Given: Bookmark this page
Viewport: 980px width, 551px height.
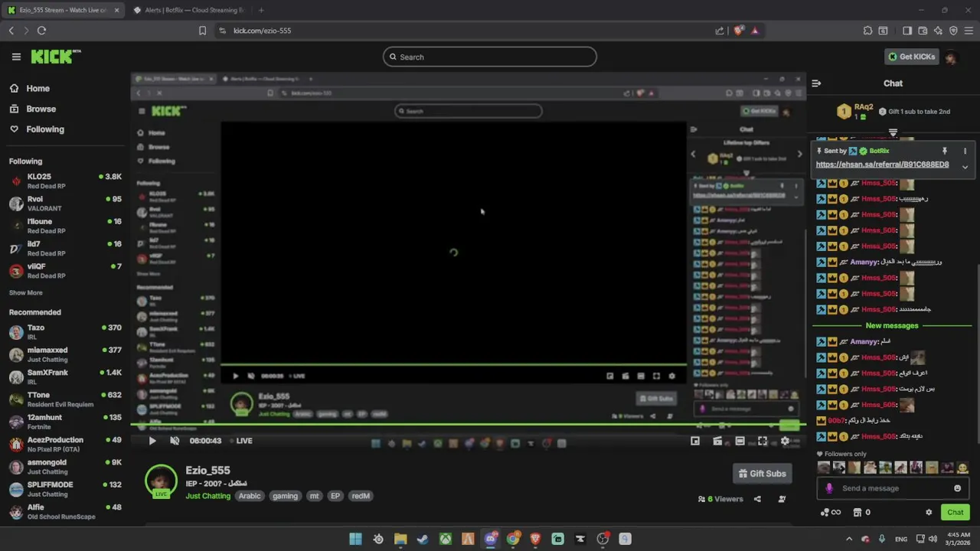Looking at the screenshot, I should point(202,31).
